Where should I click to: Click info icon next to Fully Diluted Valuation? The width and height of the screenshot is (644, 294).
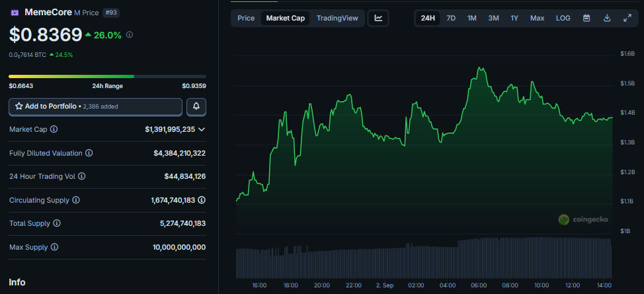(x=89, y=153)
